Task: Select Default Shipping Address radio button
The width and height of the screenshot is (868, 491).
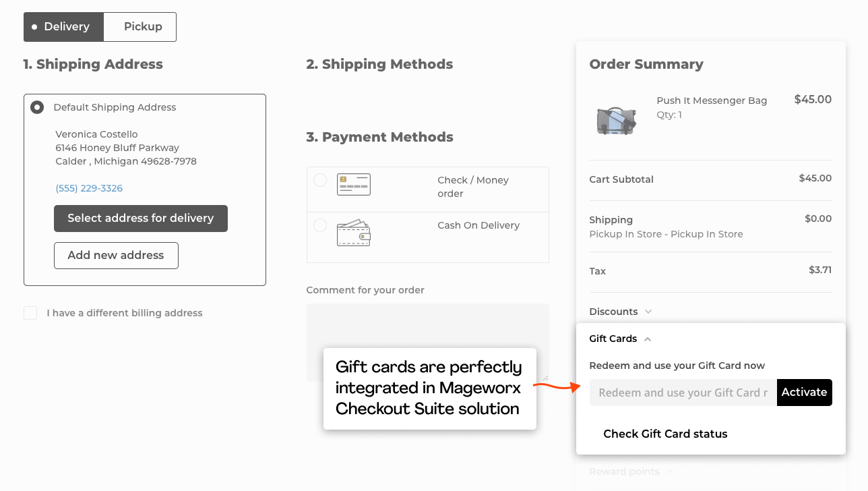Action: (37, 107)
